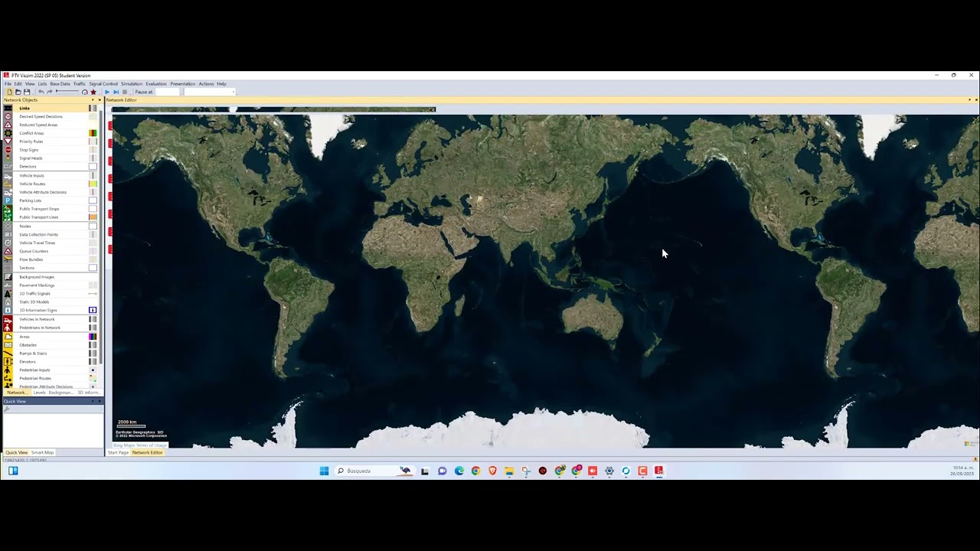Screen dimensions: 980x551
Task: Switch to the Levels panel tab
Action: point(39,393)
